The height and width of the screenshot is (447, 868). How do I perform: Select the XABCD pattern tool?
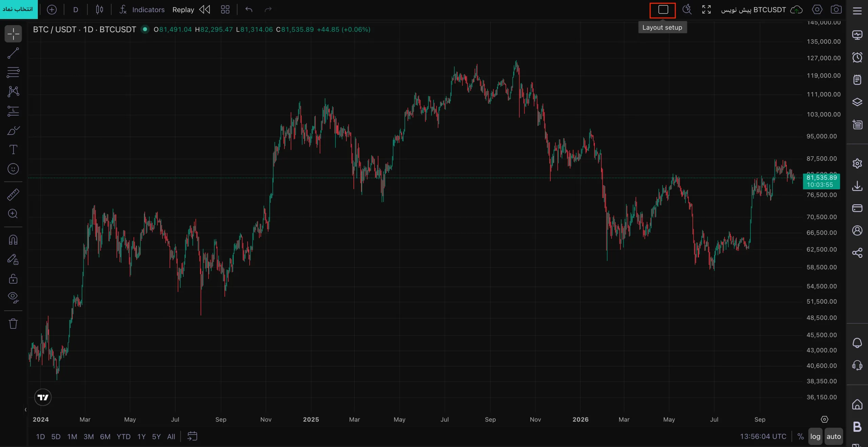point(13,92)
